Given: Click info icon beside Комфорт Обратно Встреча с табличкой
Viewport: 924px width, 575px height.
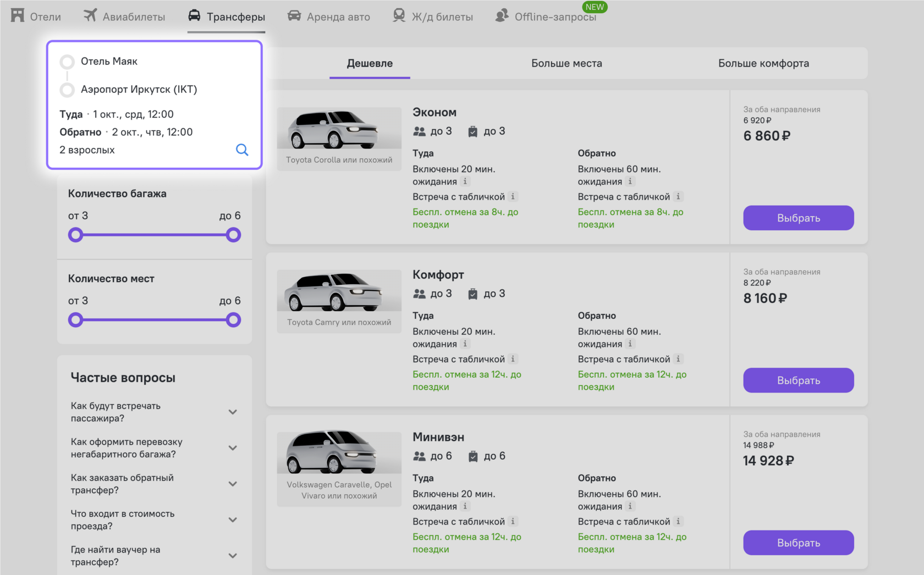Looking at the screenshot, I should pos(678,358).
